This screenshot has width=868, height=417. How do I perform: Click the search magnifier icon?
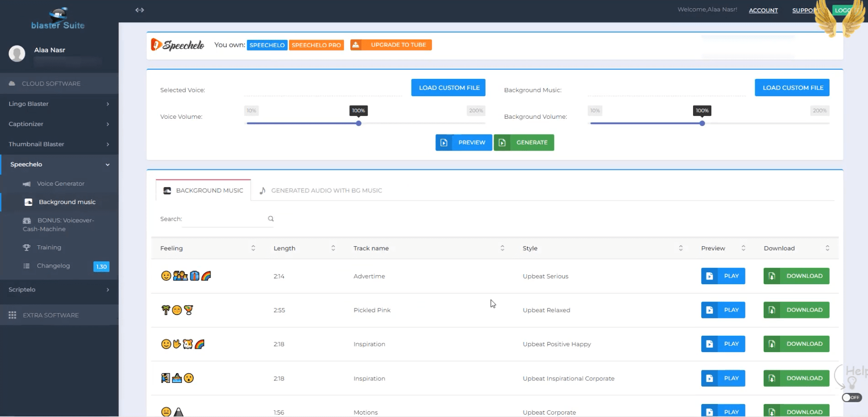tap(271, 219)
